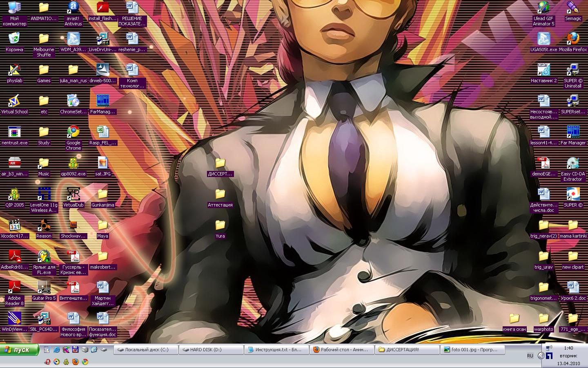
Task: Open the Корзина recycle bin icon
Action: click(x=14, y=42)
